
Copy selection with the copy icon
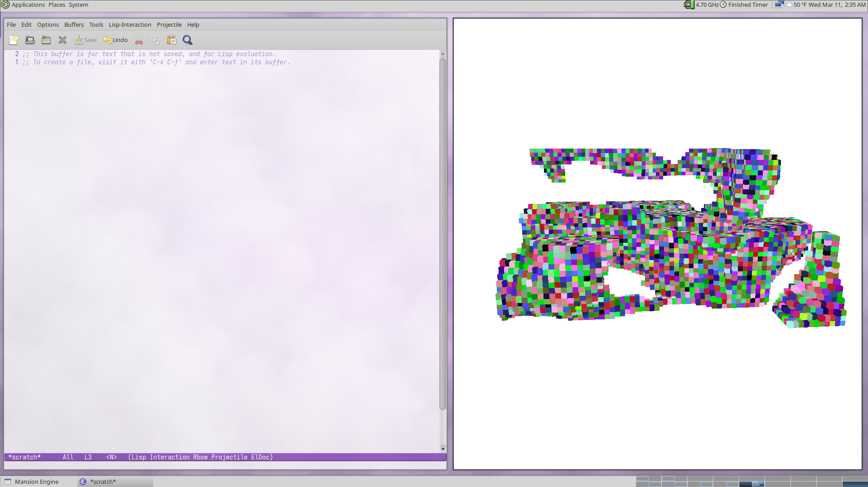pyautogui.click(x=155, y=40)
